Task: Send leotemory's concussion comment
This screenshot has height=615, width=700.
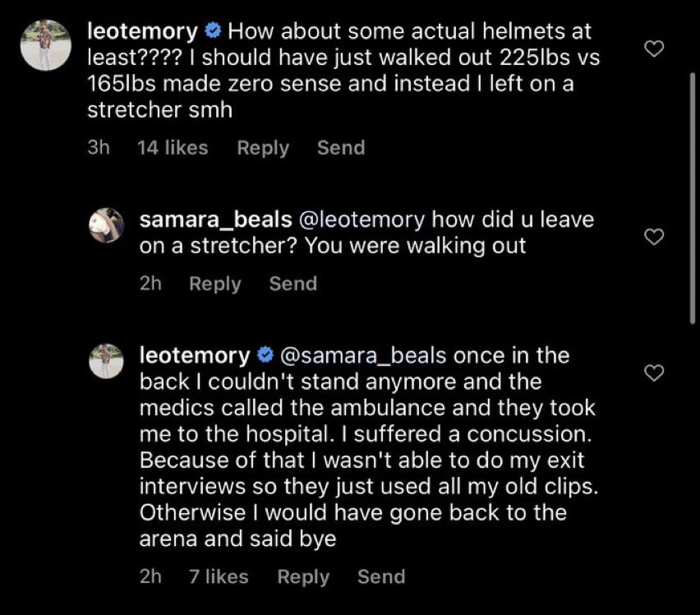Action: 381,576
